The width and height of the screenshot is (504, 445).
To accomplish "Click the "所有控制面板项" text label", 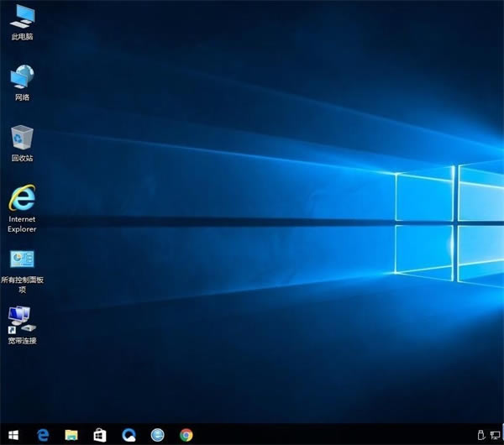I will (x=22, y=284).
